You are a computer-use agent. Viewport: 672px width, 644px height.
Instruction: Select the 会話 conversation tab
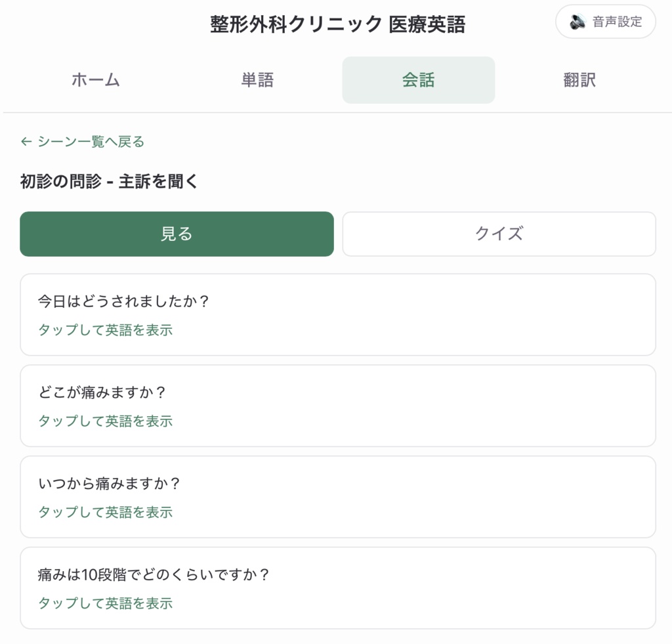coord(418,79)
